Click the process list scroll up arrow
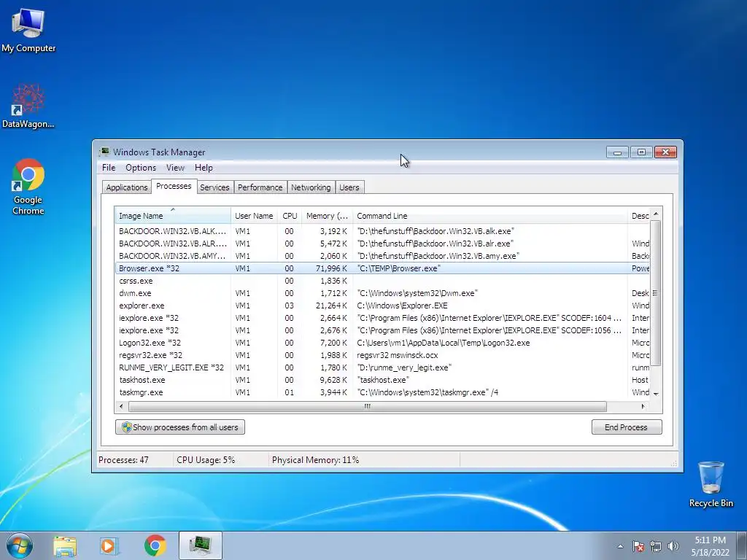 pyautogui.click(x=656, y=214)
